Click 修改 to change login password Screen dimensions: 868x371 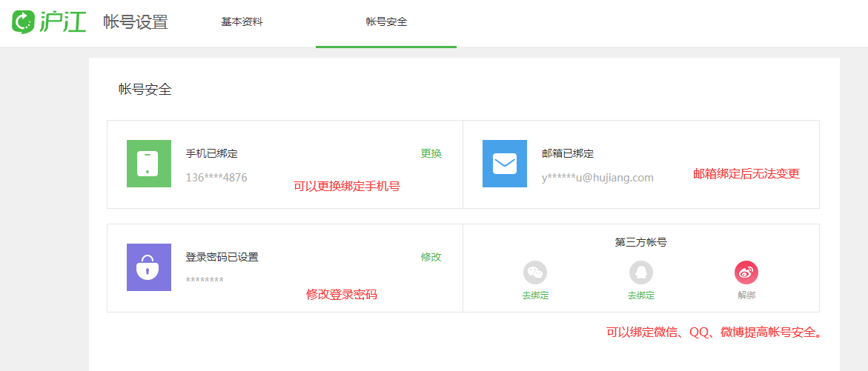coord(431,258)
